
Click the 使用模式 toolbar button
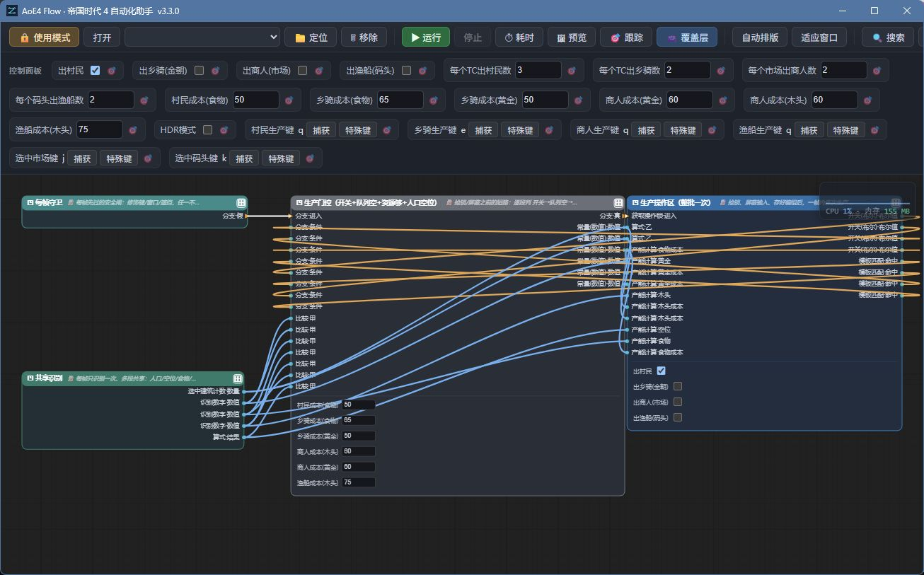coord(45,37)
